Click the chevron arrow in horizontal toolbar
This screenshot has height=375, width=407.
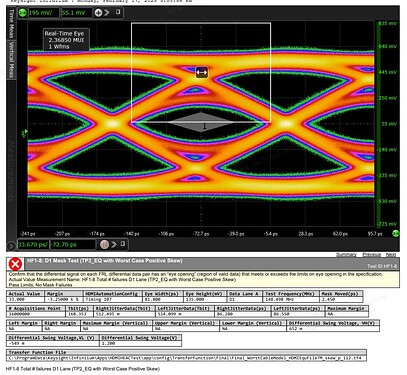[114, 244]
